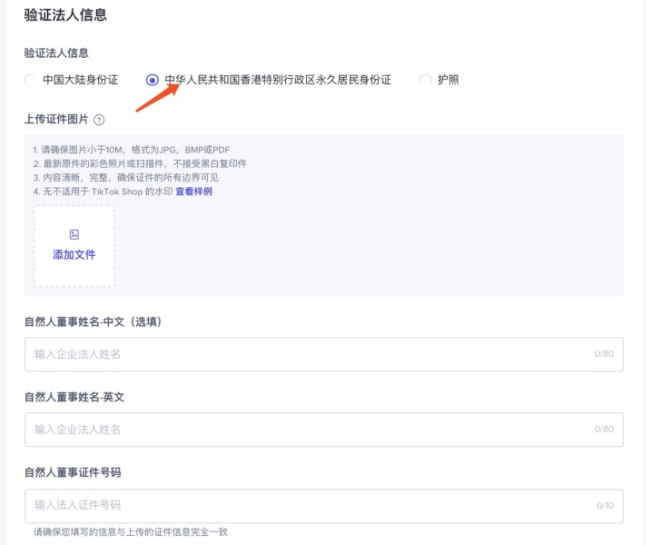The image size is (646, 545).
Task: Click the help icon beside 上传证件图片
Action: tap(99, 119)
